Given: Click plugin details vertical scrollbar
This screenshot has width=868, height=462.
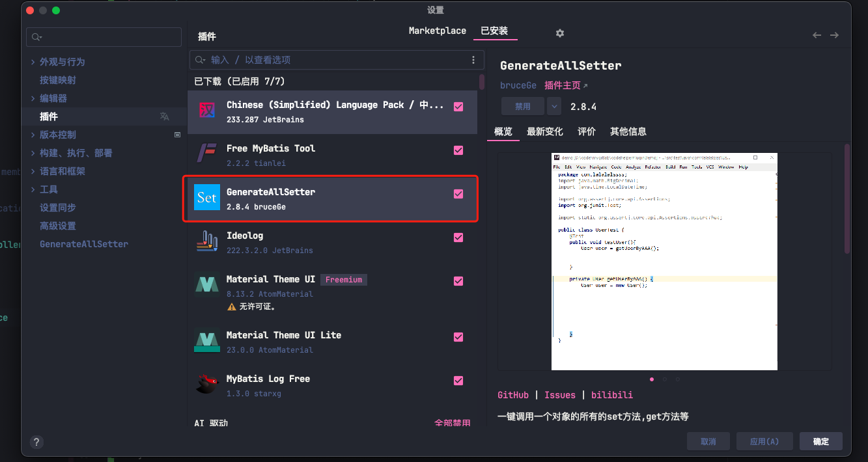Looking at the screenshot, I should click(x=847, y=198).
